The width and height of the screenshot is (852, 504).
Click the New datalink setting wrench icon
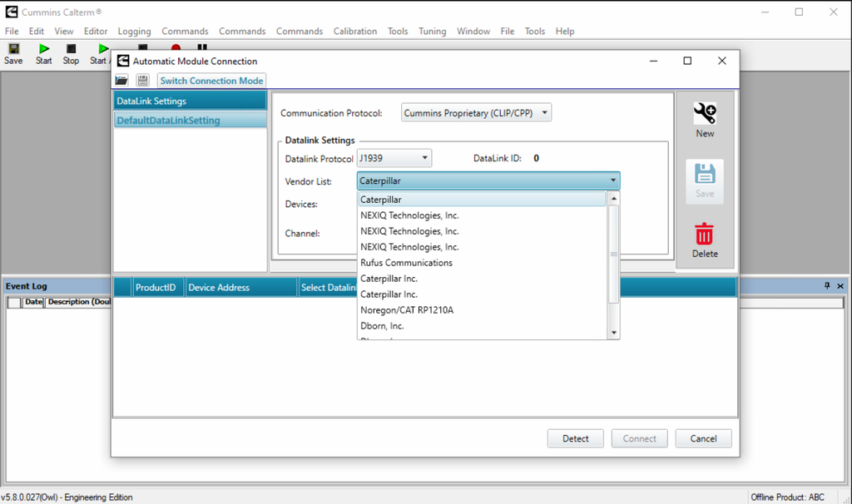point(705,115)
